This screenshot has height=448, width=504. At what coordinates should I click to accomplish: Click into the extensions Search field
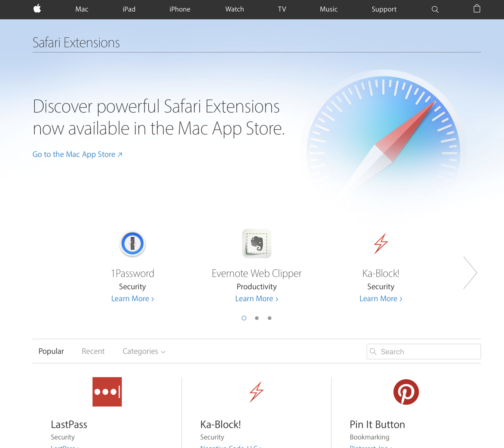click(x=424, y=352)
